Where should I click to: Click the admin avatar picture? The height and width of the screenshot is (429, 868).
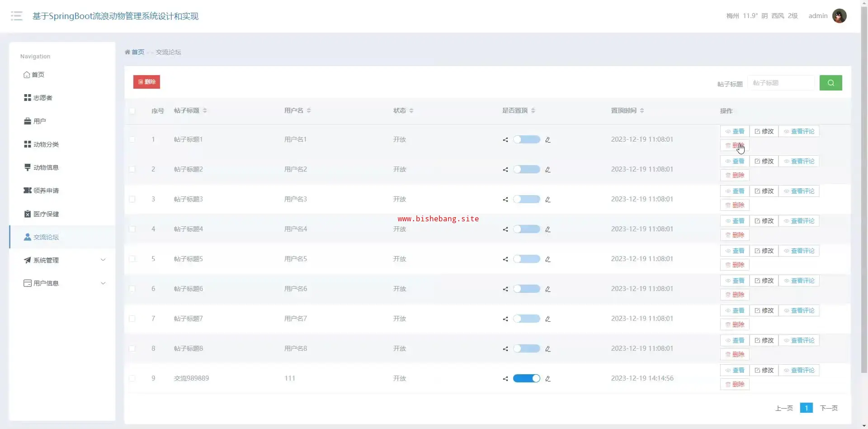pos(839,16)
